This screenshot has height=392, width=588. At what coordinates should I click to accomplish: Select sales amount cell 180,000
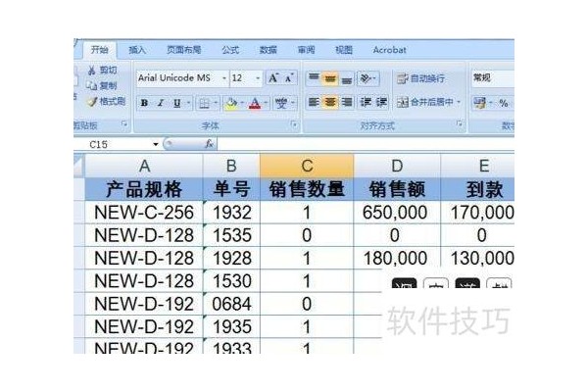click(x=397, y=258)
